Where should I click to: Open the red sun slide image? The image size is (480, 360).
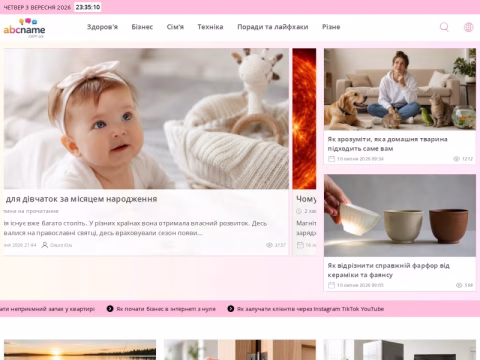(x=304, y=119)
